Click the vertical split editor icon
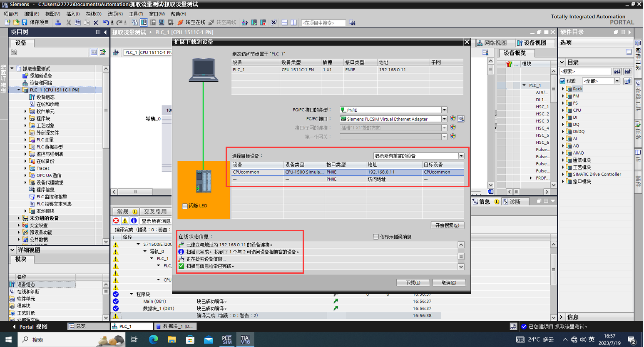The image size is (644, 347). [293, 22]
